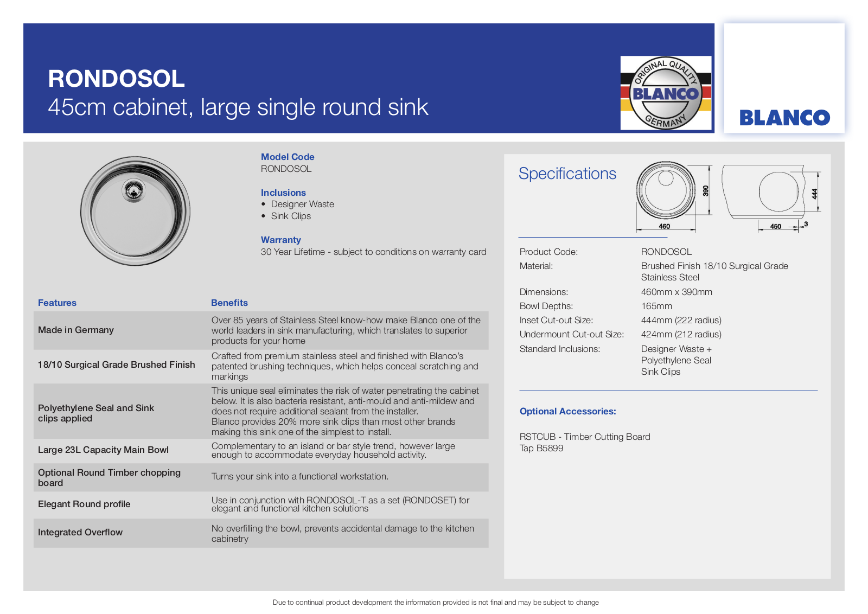The image size is (868, 614).
Task: Click the Warranty heading
Action: point(281,240)
